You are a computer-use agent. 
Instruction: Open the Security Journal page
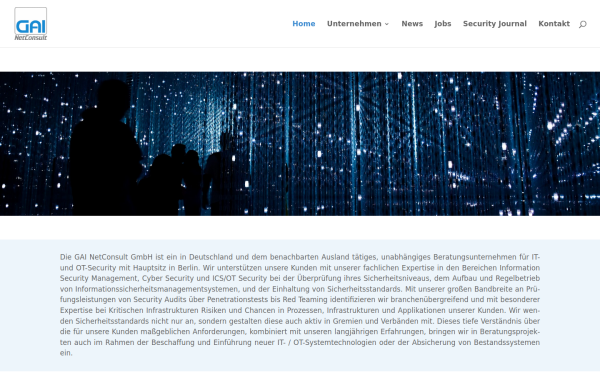pos(495,24)
